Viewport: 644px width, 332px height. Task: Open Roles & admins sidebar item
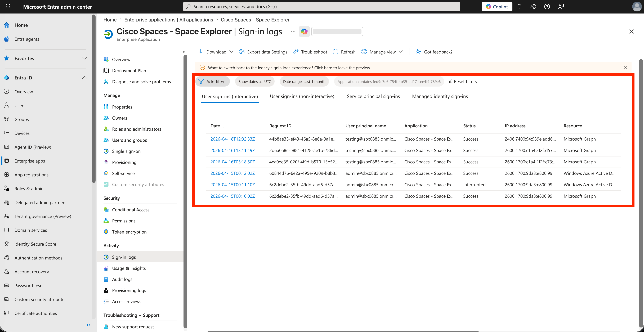coord(30,189)
